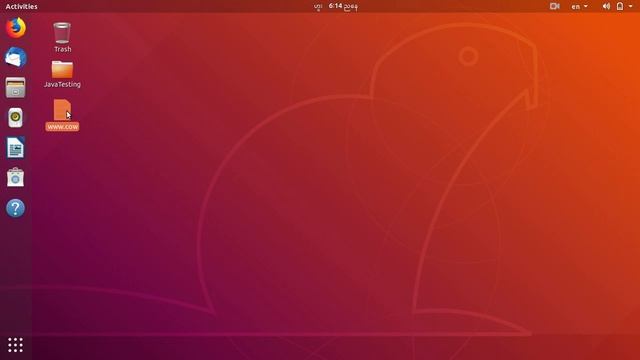
Task: Click the Activities button
Action: 21,6
